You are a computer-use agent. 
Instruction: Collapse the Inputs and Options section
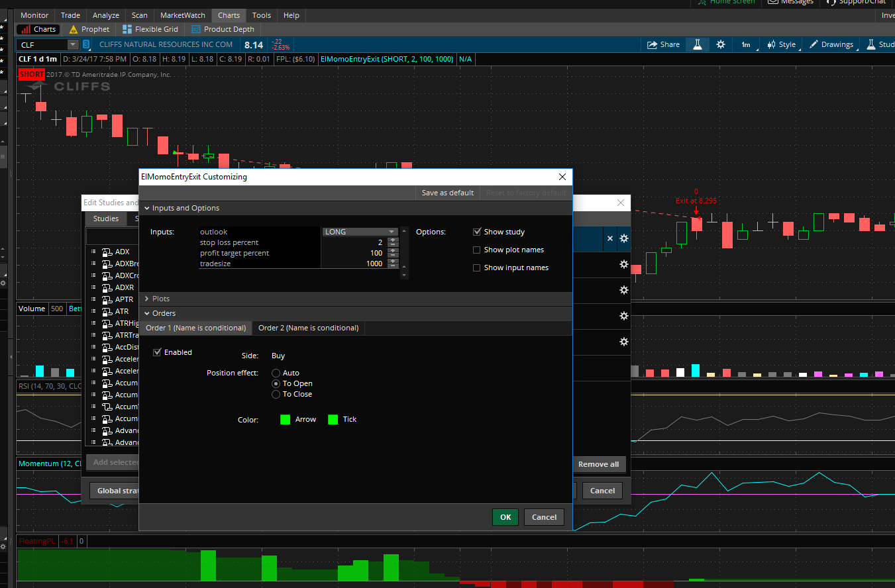tap(147, 208)
